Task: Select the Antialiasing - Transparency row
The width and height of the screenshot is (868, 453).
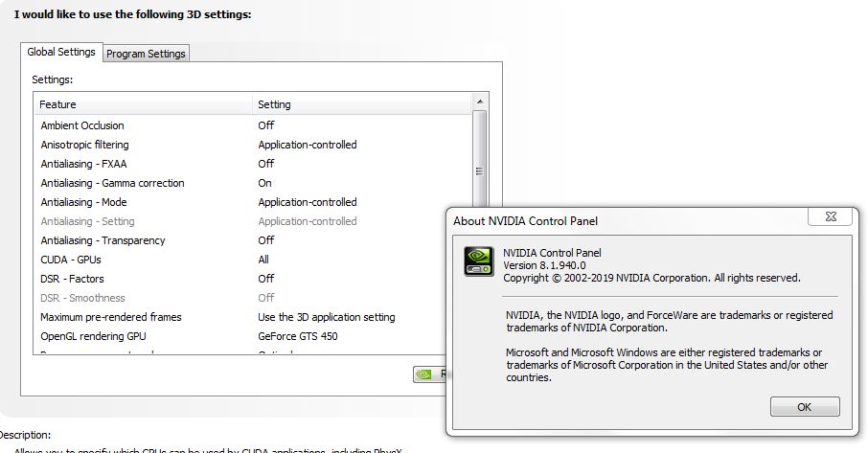Action: coord(103,240)
